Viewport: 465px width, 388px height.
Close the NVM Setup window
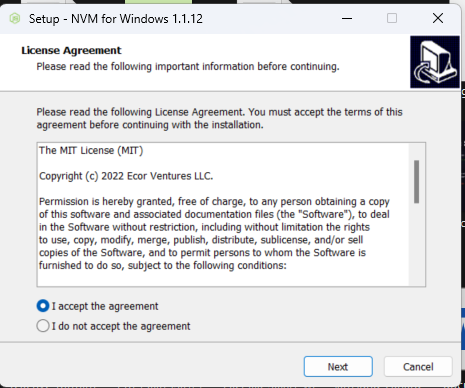coord(438,18)
